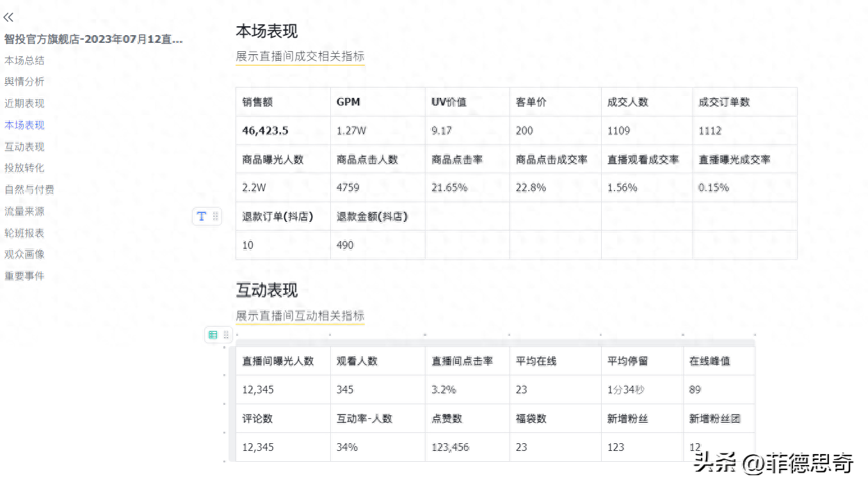Select the 商品点击人数 cell
This screenshot has height=488, width=868.
tap(378, 159)
